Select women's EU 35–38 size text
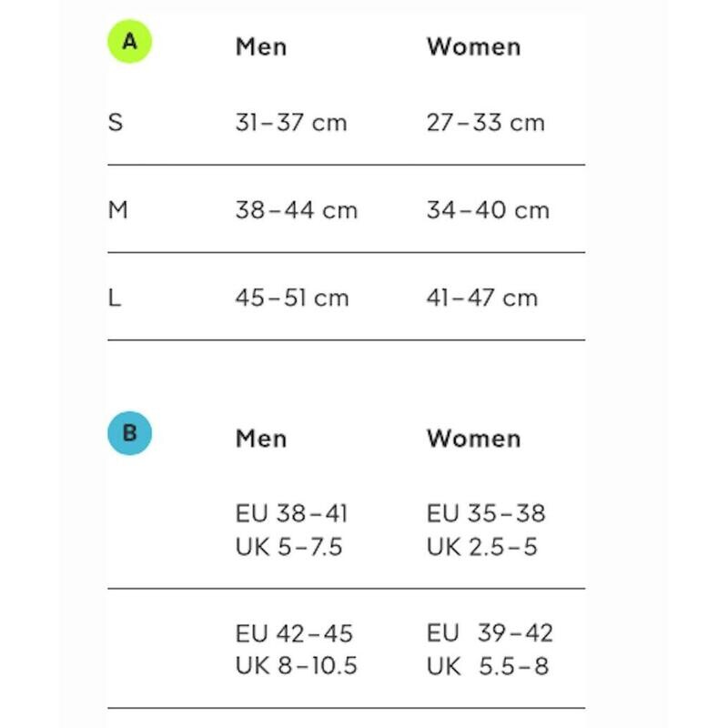Viewport: 728px width, 728px height. point(486,514)
